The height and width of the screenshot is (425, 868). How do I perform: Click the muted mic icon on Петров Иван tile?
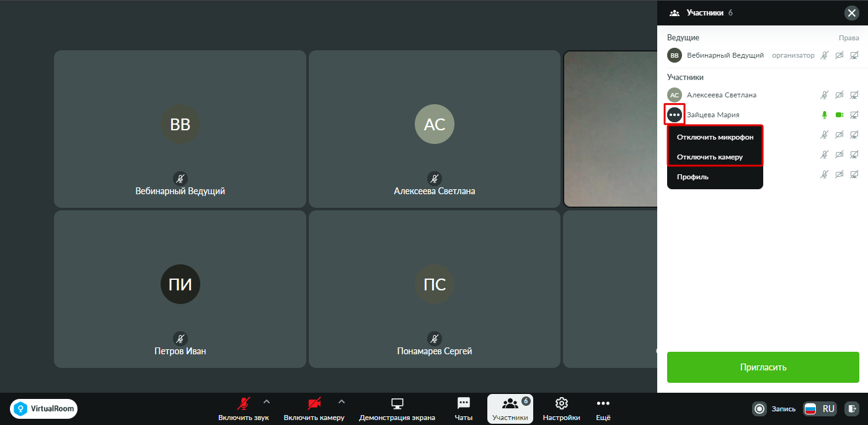(x=180, y=339)
